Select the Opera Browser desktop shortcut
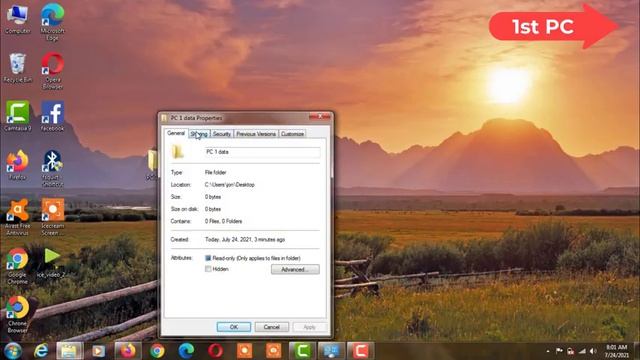 tap(52, 71)
